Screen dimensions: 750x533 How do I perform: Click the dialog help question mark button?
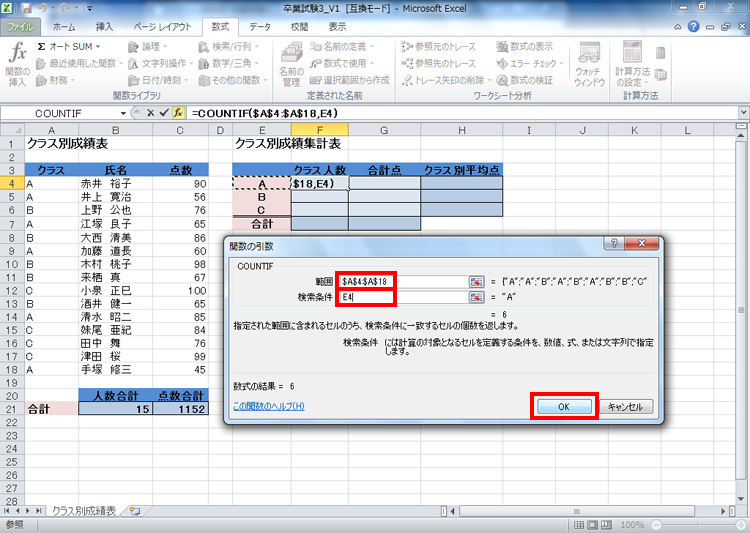click(x=614, y=243)
